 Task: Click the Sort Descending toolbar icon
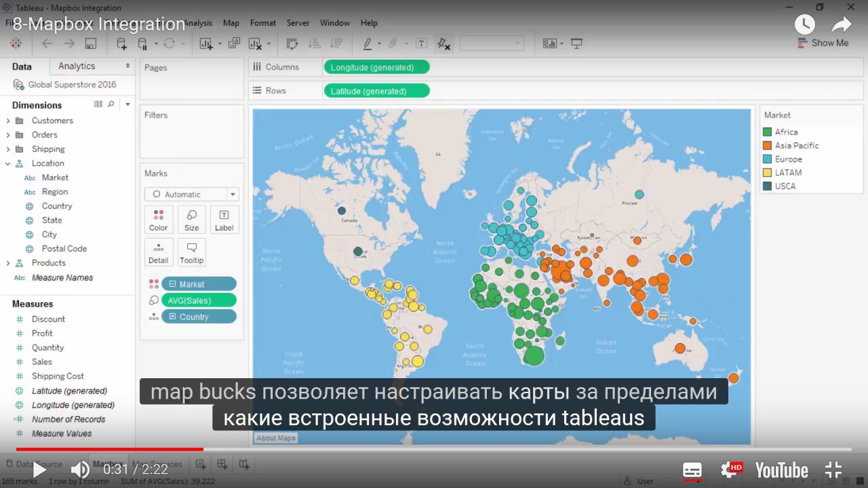(x=336, y=43)
